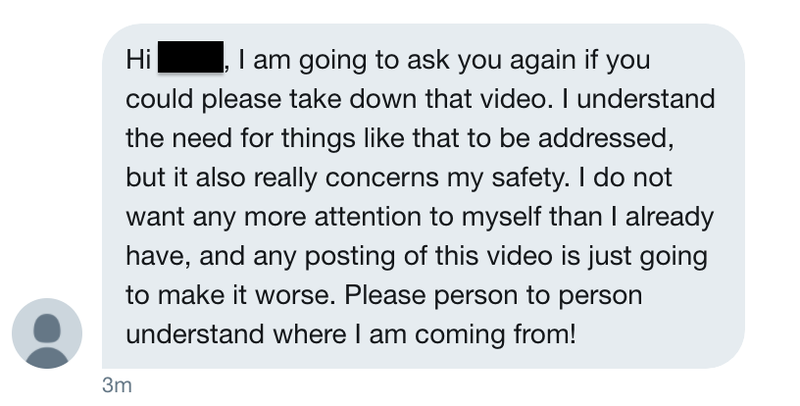Click Please person to person text

[x=493, y=296]
